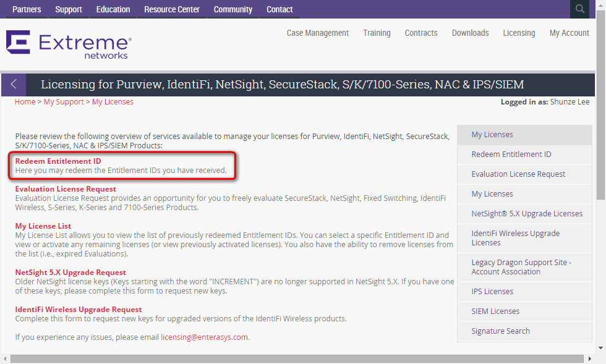Open the Contracts section
606x364 pixels.
pos(421,33)
